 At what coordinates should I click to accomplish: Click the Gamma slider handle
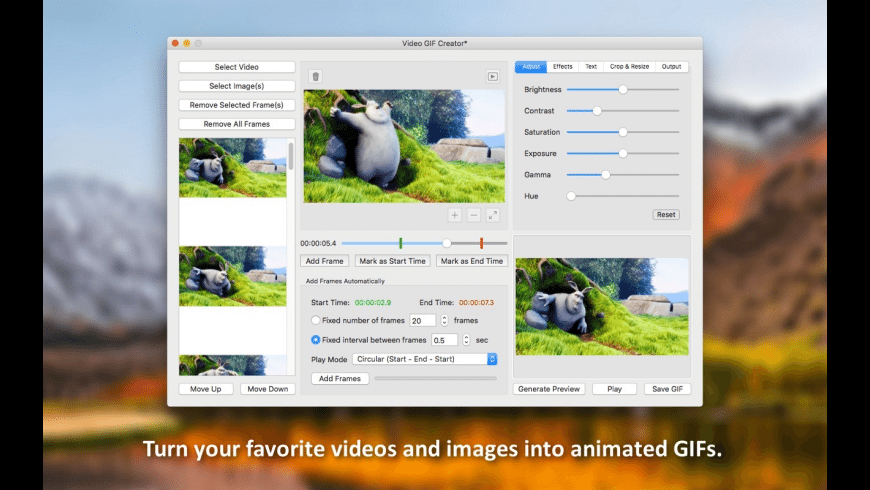click(606, 175)
